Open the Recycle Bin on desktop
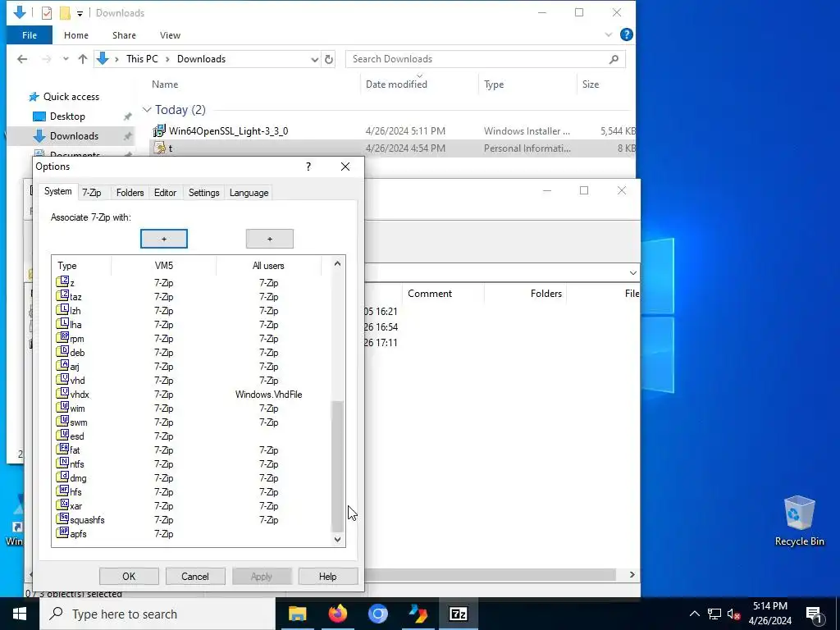The image size is (840, 630). click(x=799, y=521)
